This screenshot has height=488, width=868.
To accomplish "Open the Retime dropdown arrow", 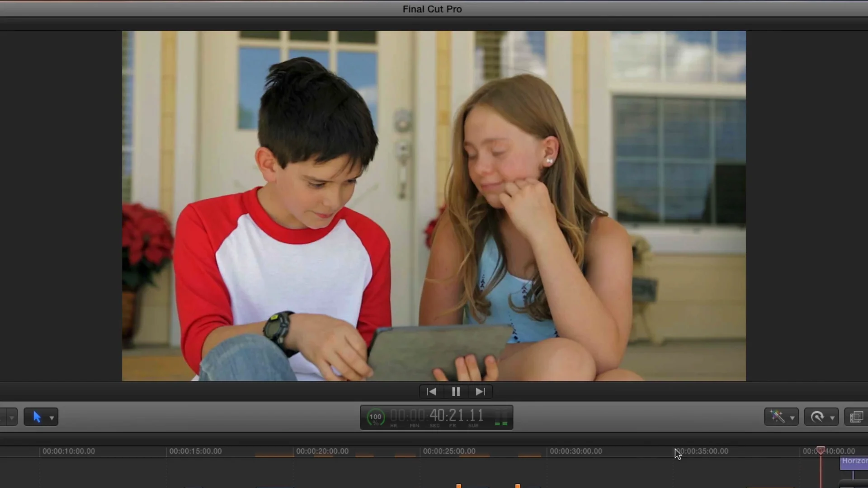I will pyautogui.click(x=832, y=418).
